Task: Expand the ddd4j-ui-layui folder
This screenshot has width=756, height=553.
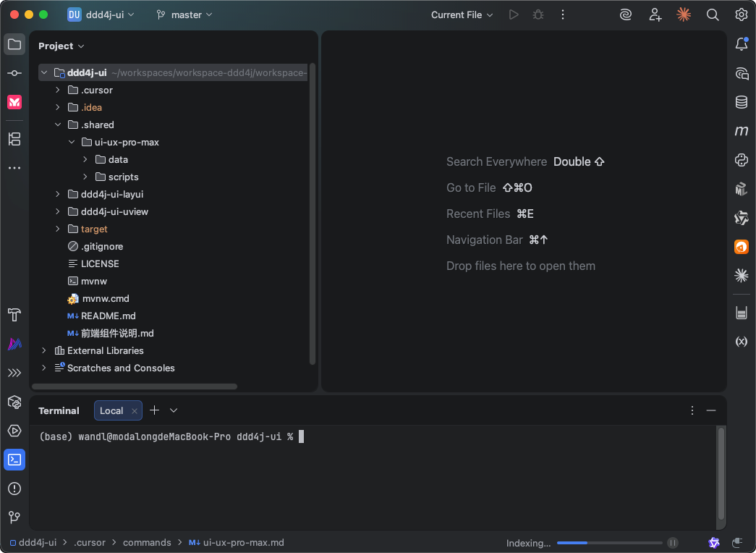Action: 58,194
